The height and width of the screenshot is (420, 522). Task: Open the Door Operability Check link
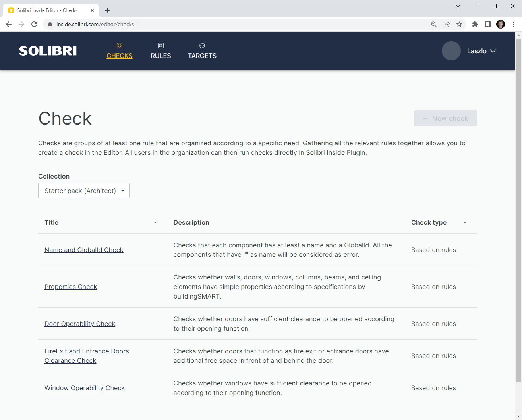click(80, 324)
